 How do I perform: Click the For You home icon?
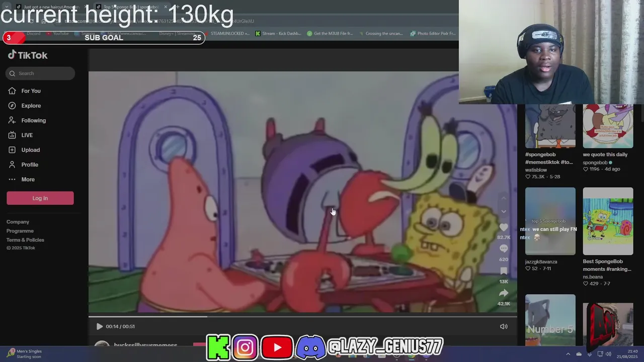[x=12, y=91]
